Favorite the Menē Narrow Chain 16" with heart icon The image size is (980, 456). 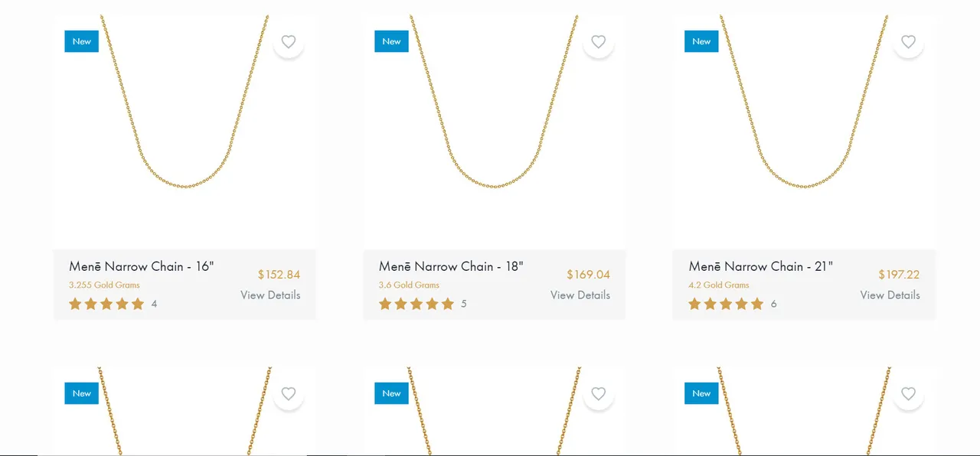[x=289, y=42]
